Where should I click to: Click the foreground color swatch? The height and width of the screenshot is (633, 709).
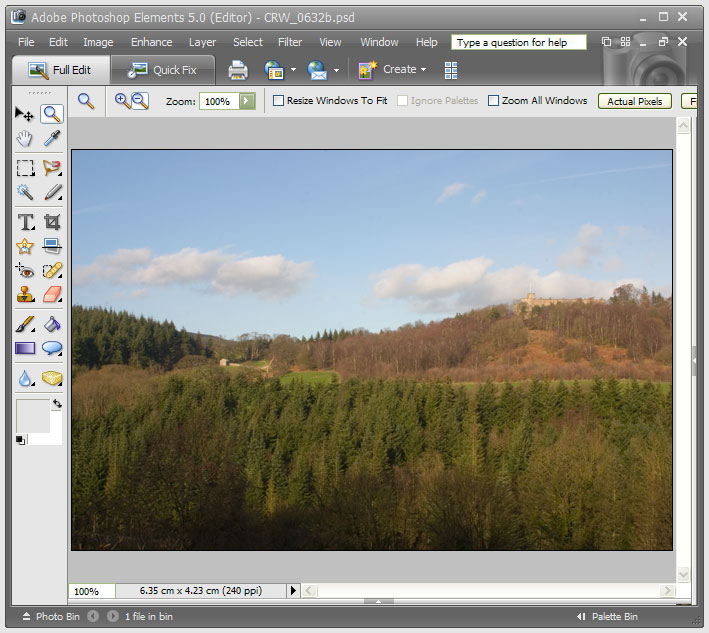coord(33,416)
